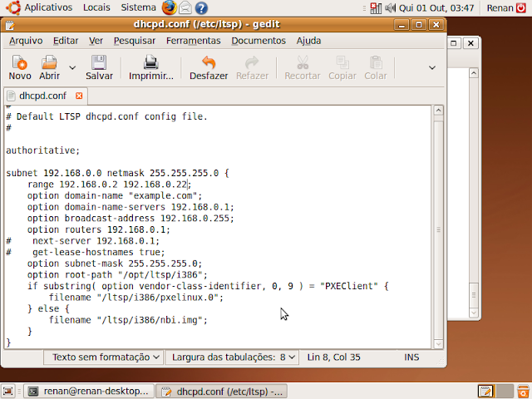This screenshot has width=532, height=399.
Task: Select the first workspace in the switcher
Action: 485,392
